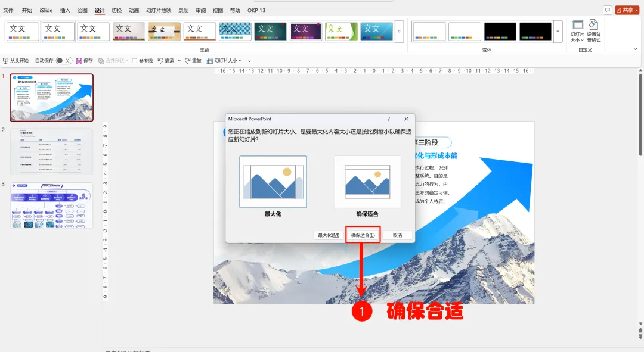The height and width of the screenshot is (352, 644).
Task: Select slide 2 table thumbnail
Action: [x=52, y=152]
